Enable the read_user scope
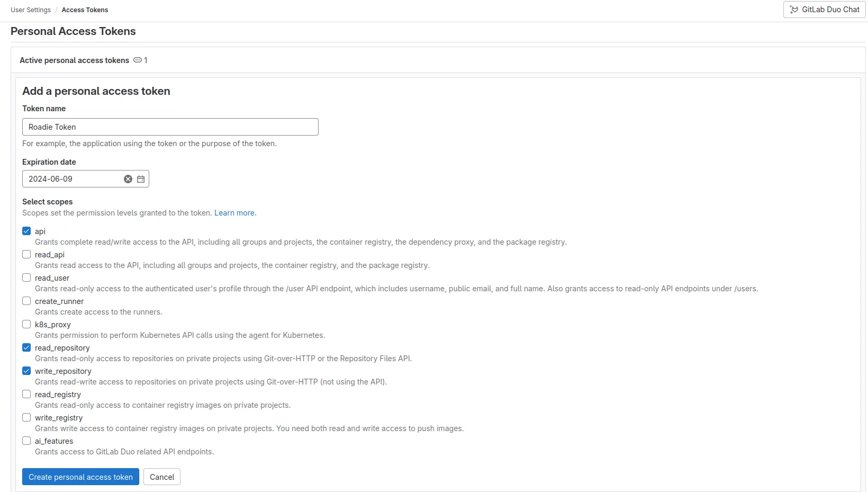This screenshot has height=492, width=868. (x=26, y=278)
